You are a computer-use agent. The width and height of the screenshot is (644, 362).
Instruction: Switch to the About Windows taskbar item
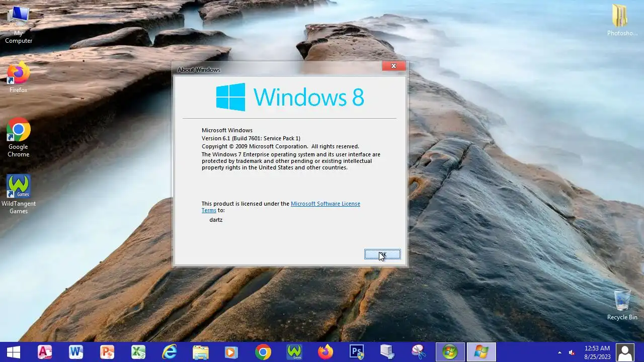(481, 352)
